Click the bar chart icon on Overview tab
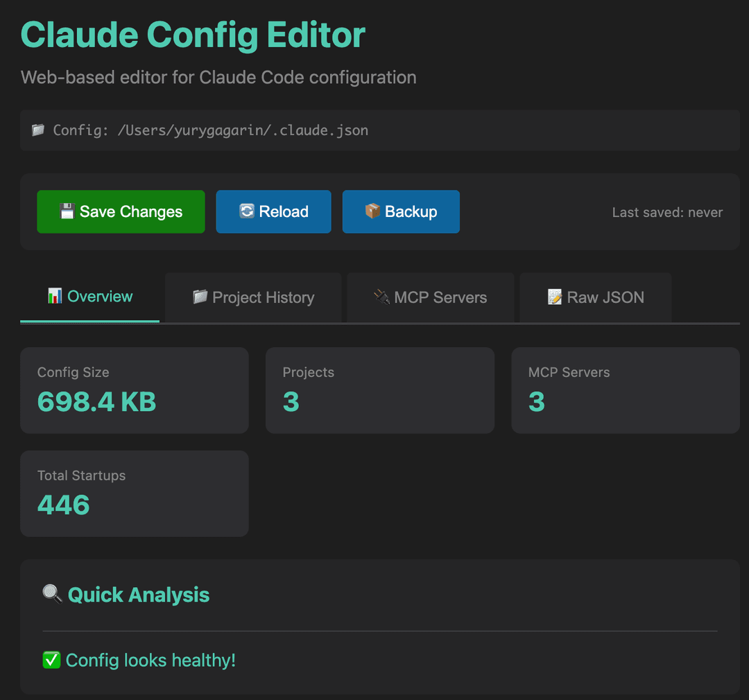 point(55,296)
